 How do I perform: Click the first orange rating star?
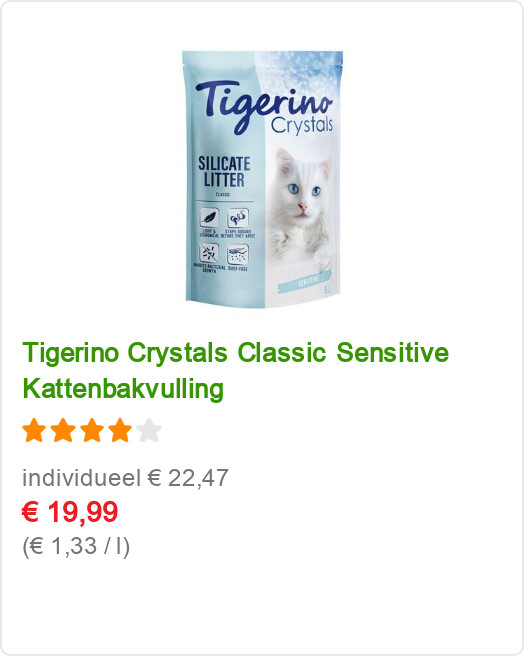click(34, 430)
